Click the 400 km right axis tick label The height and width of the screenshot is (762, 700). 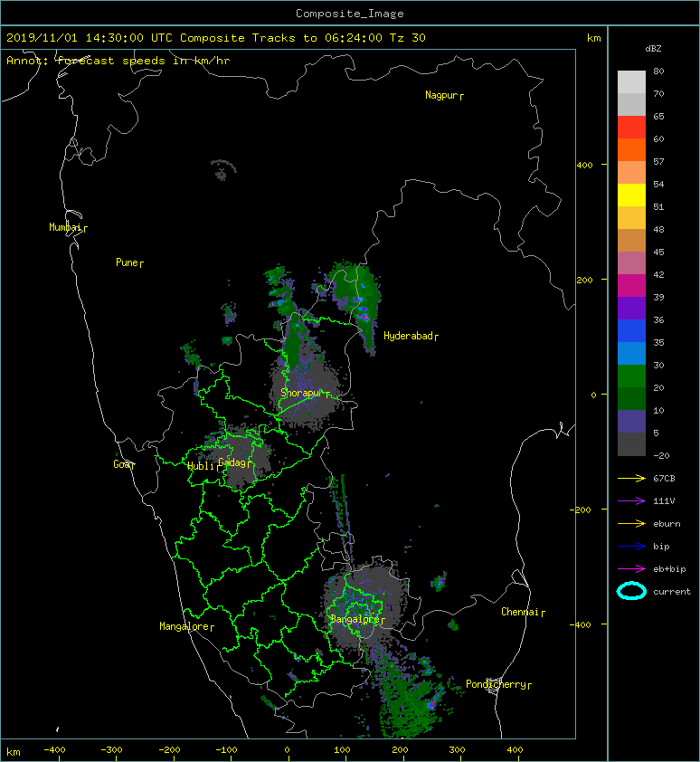[585, 166]
